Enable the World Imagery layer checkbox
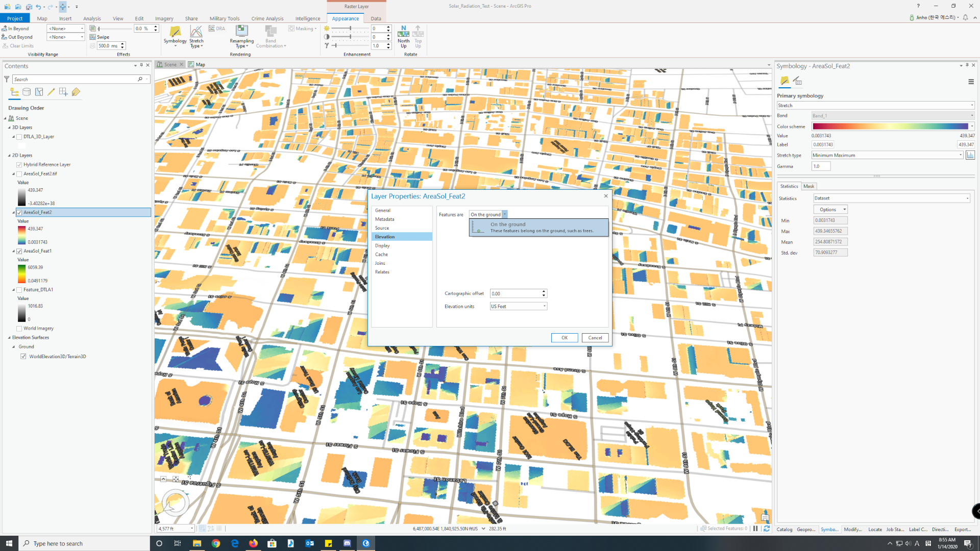 click(x=19, y=329)
